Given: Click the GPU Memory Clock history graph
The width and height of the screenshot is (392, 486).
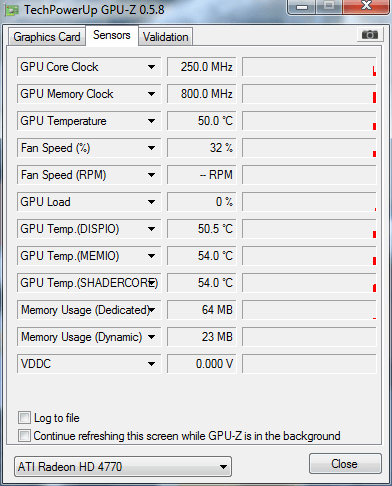Looking at the screenshot, I should pyautogui.click(x=309, y=94).
